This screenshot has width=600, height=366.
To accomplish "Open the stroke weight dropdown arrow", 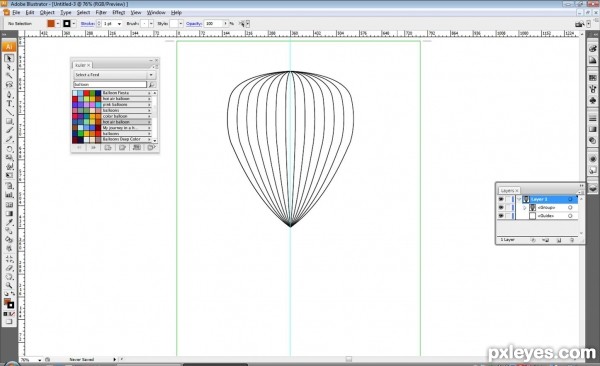I will pos(119,24).
